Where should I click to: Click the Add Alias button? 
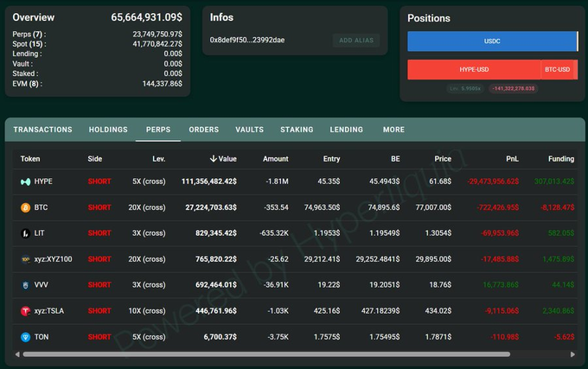pyautogui.click(x=356, y=41)
